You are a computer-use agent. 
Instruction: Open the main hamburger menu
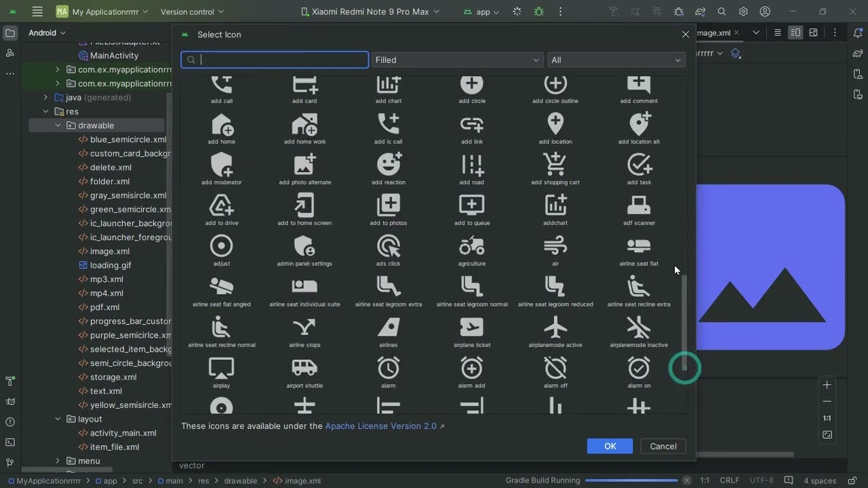click(37, 12)
